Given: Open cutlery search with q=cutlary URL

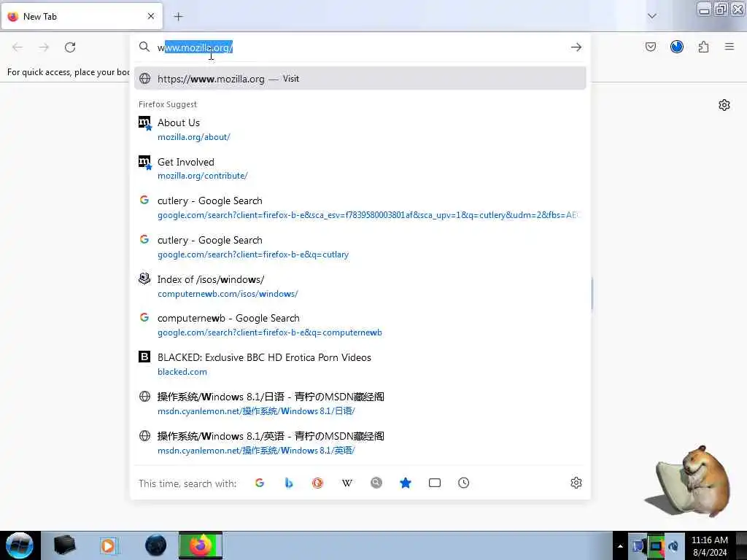Looking at the screenshot, I should click(x=360, y=247).
